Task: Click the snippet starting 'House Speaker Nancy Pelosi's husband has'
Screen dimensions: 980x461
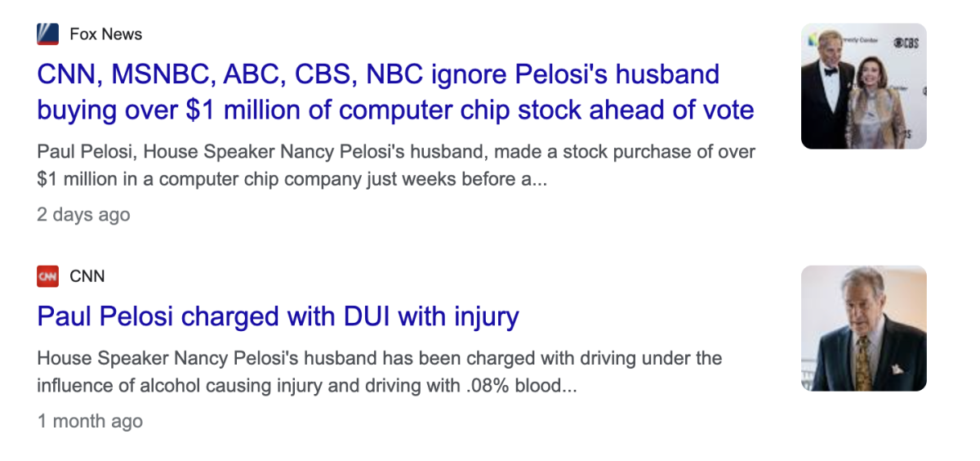Action: [379, 359]
